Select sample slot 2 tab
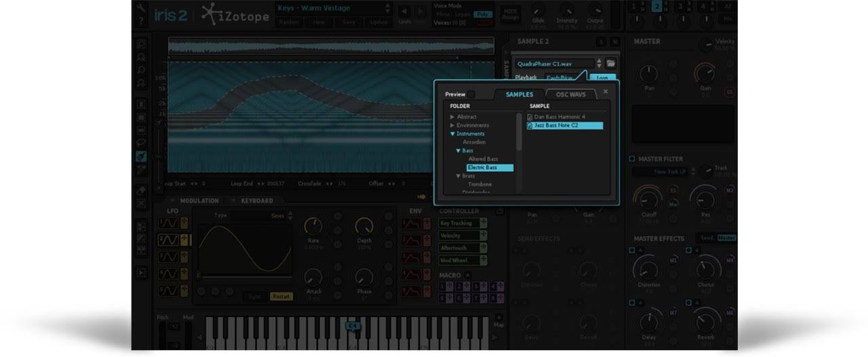Image resolution: width=868 pixels, height=357 pixels. pyautogui.click(x=656, y=6)
